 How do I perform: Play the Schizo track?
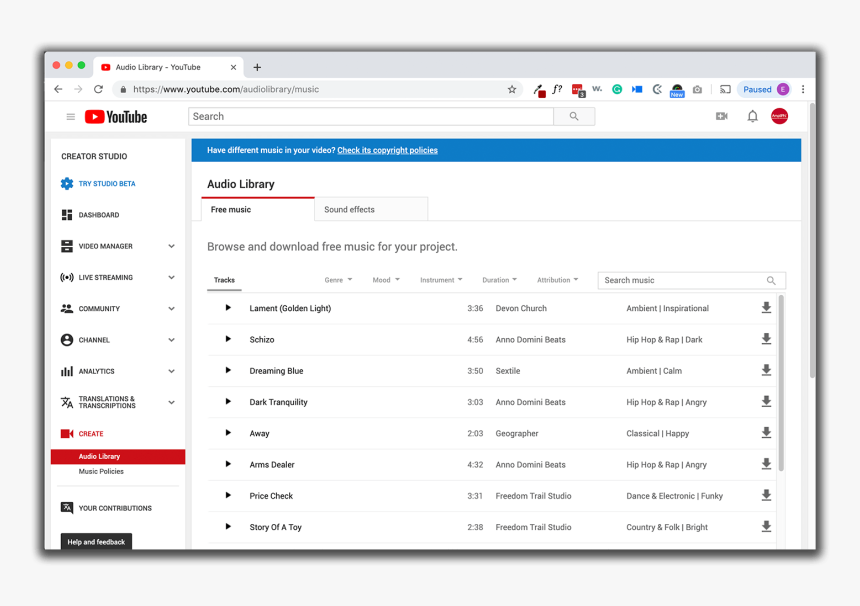point(228,339)
